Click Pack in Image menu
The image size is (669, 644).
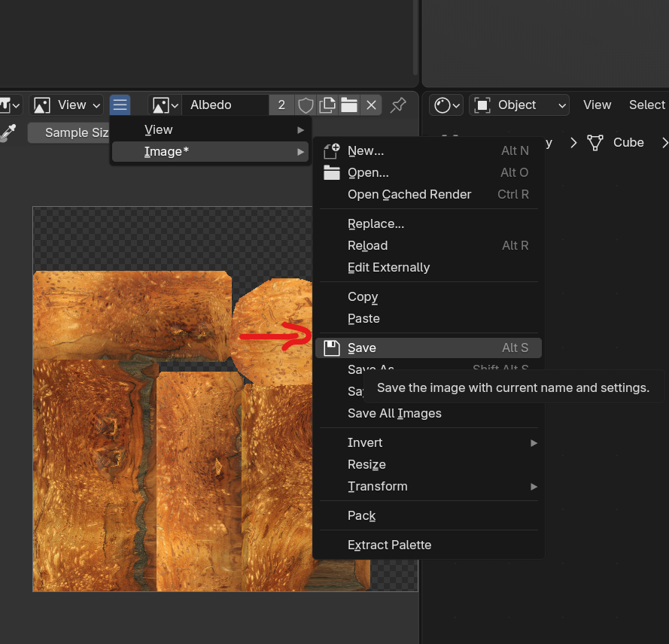(428, 515)
